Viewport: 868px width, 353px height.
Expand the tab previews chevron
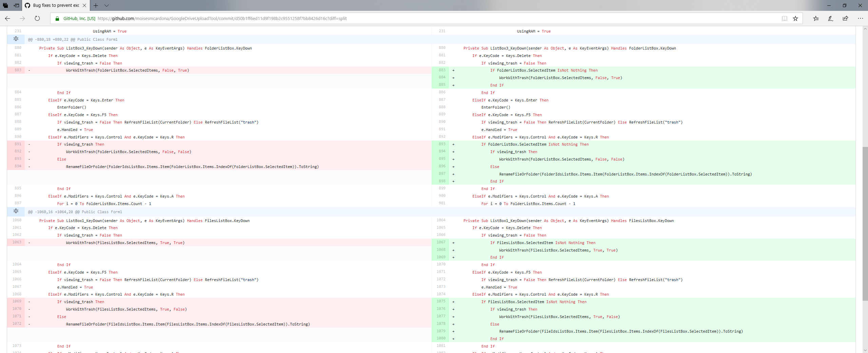(106, 5)
